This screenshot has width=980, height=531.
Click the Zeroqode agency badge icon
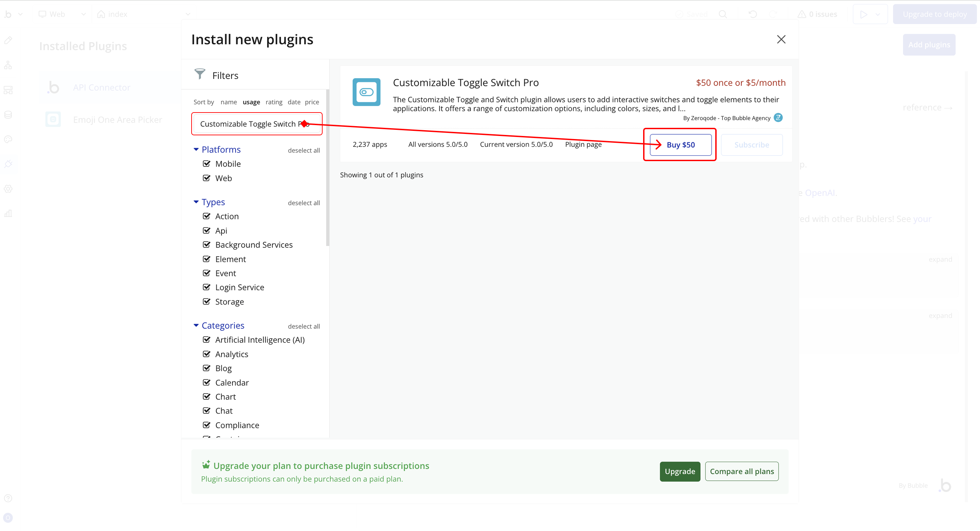point(778,118)
